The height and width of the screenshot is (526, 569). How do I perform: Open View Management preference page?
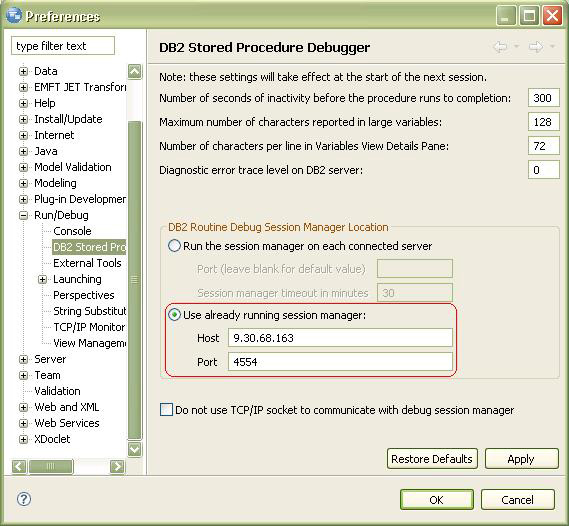[x=90, y=343]
